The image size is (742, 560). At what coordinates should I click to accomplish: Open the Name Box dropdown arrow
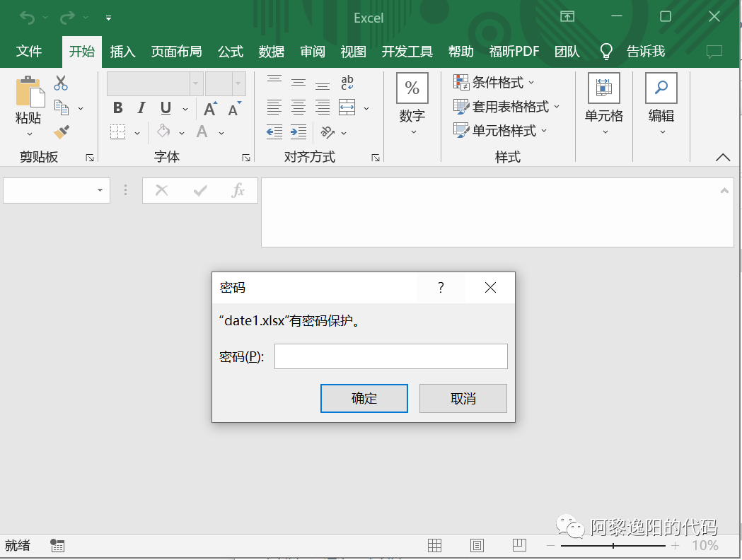pos(100,190)
